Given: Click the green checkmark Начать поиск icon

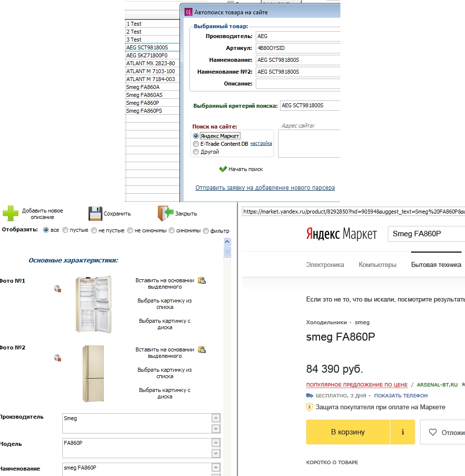Looking at the screenshot, I should (x=223, y=169).
